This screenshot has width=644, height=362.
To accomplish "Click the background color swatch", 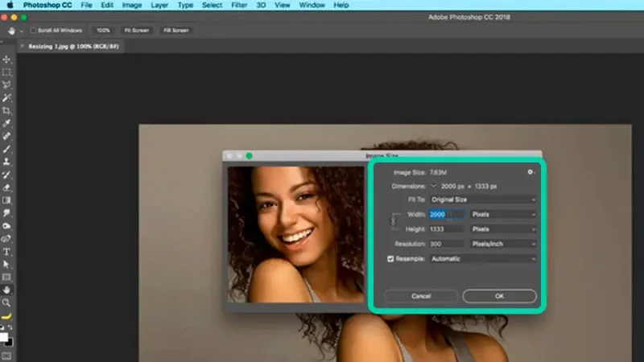I will click(x=10, y=343).
